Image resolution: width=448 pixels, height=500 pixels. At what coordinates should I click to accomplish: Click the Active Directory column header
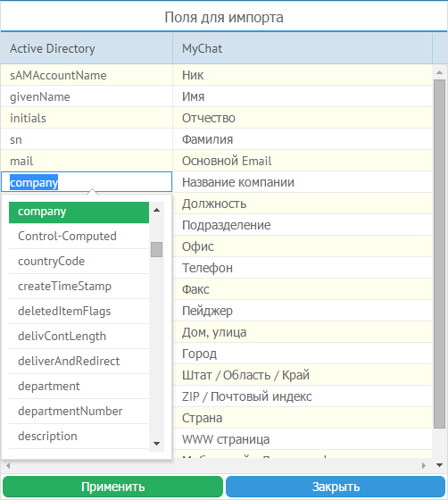click(x=87, y=48)
